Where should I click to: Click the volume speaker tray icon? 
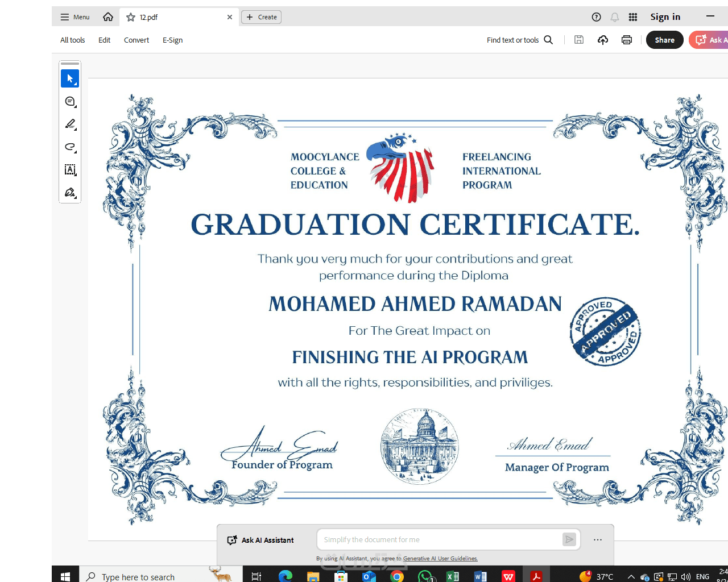click(x=686, y=577)
